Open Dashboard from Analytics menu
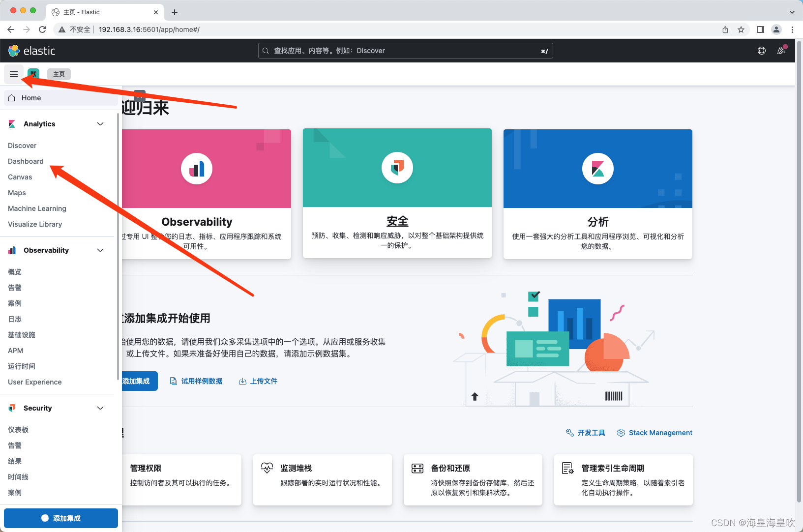The height and width of the screenshot is (532, 803). coord(26,161)
